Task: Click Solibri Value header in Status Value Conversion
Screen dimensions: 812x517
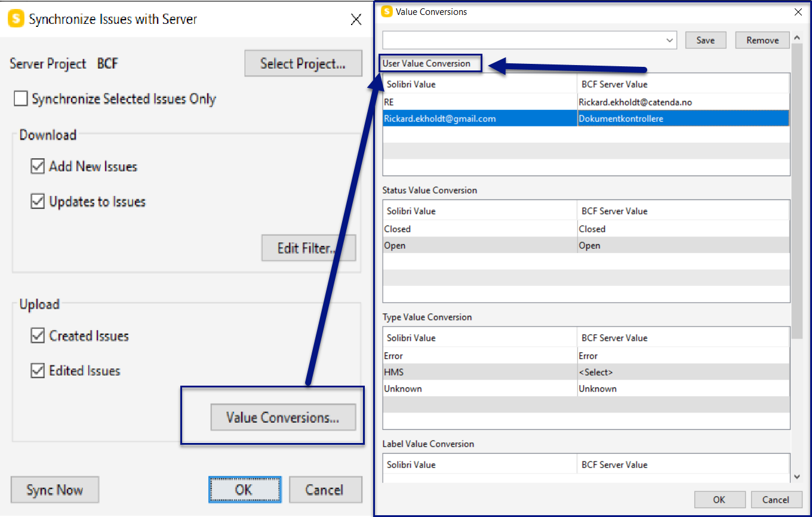Action: click(480, 211)
